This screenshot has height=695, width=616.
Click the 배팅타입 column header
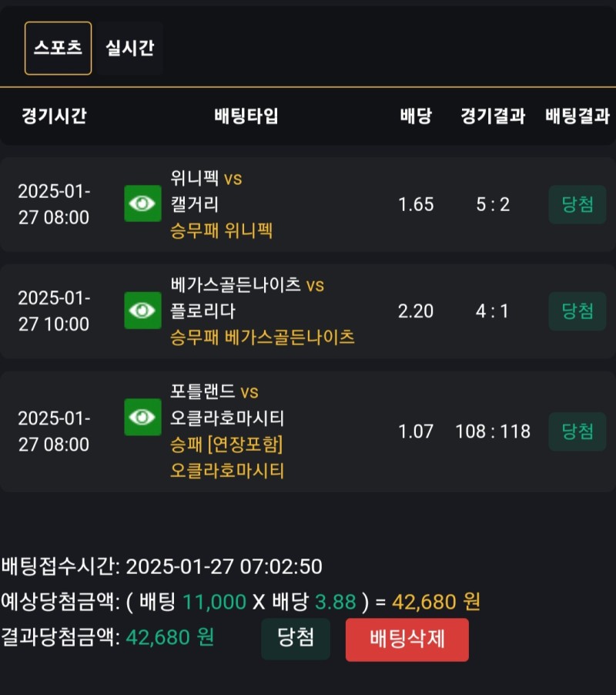click(x=246, y=116)
